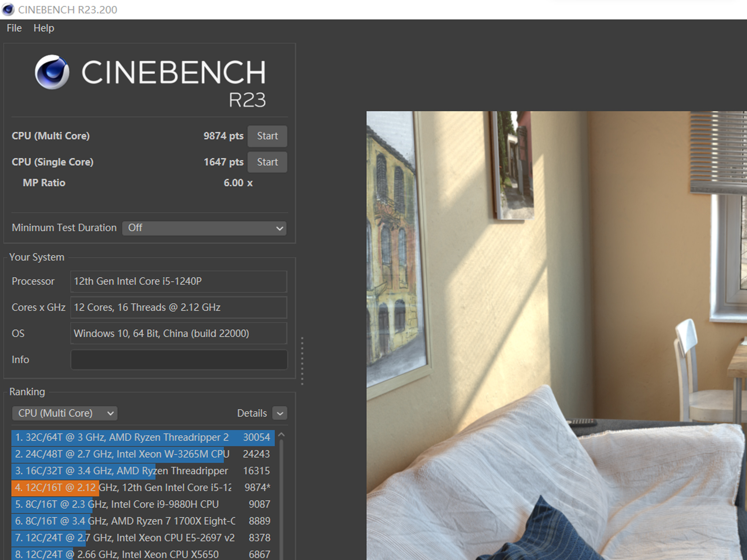Click the Processor name field
Viewport: 747px width, 560px height.
[179, 281]
